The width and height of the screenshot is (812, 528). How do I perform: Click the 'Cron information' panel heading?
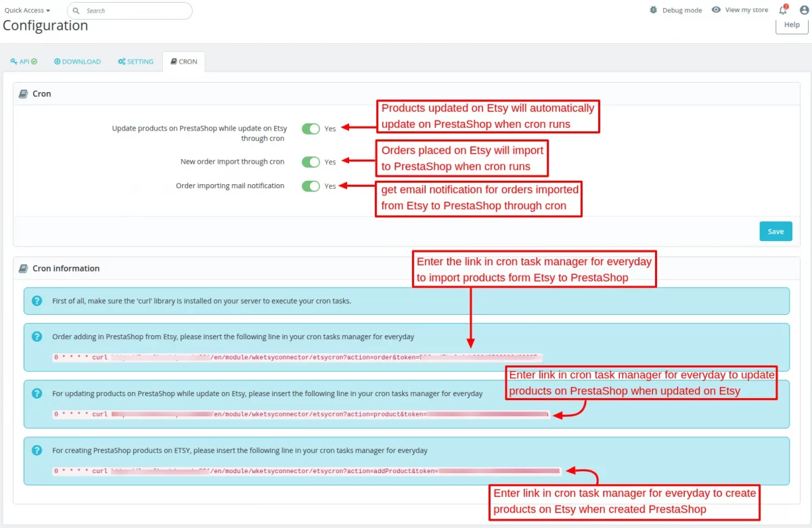tap(66, 269)
